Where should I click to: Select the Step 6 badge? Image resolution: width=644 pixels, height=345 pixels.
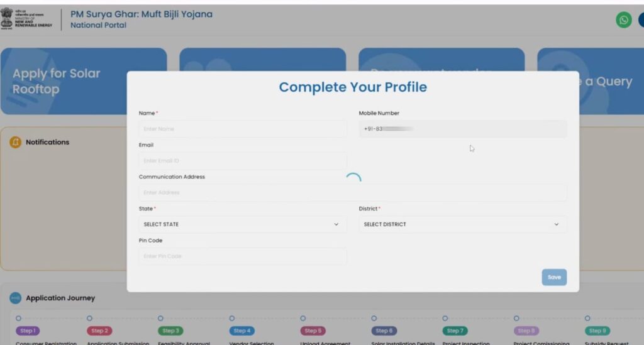(x=384, y=331)
